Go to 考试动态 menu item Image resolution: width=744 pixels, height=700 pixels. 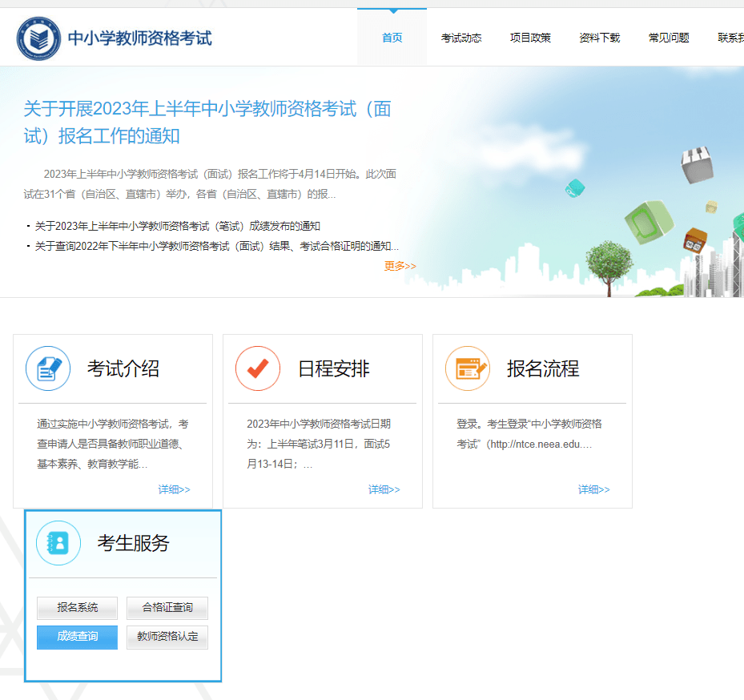tap(461, 38)
